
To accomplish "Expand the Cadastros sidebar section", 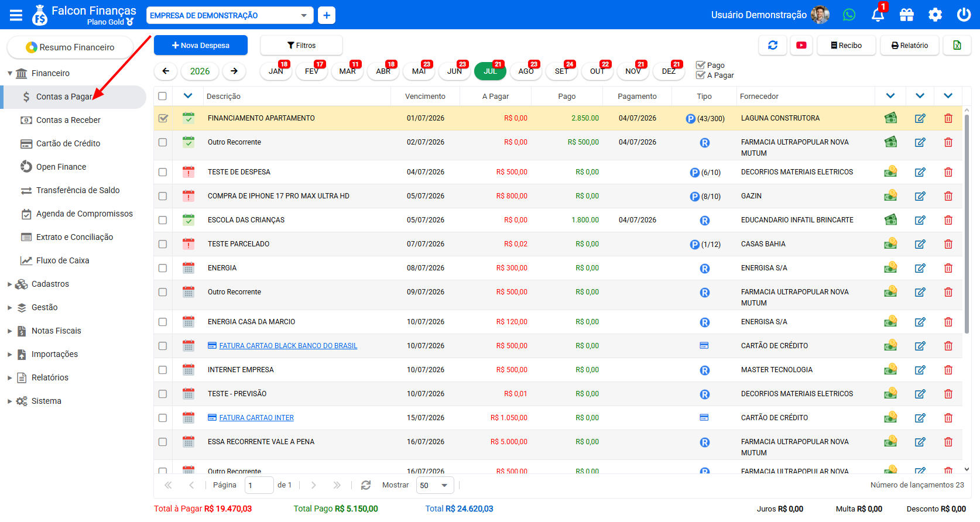I will coord(50,284).
